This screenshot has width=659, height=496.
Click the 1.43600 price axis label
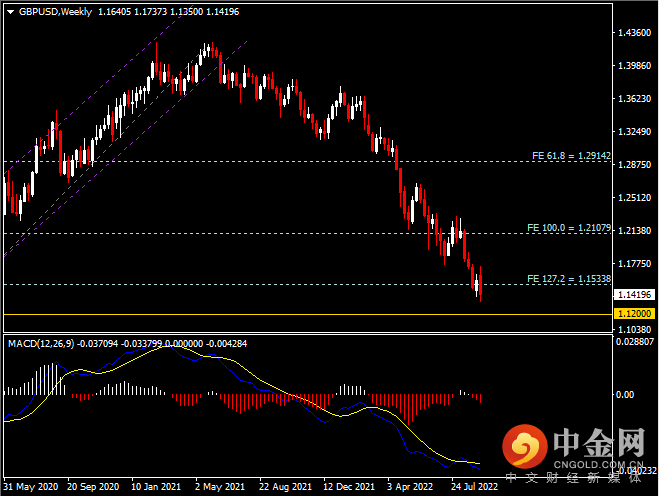[635, 33]
